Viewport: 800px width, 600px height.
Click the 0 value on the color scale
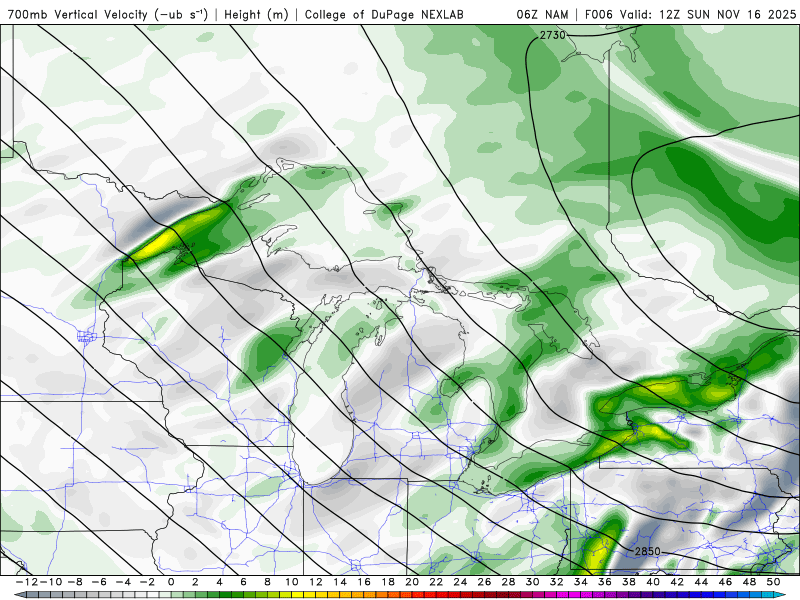pyautogui.click(x=171, y=582)
